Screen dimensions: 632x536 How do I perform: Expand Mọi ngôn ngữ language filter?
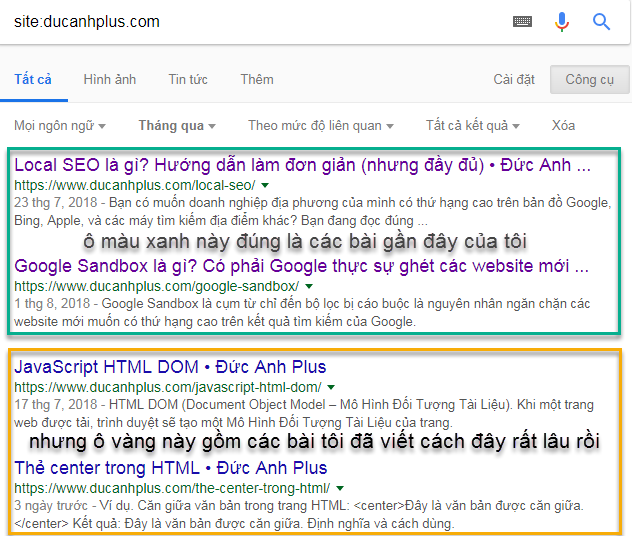60,126
